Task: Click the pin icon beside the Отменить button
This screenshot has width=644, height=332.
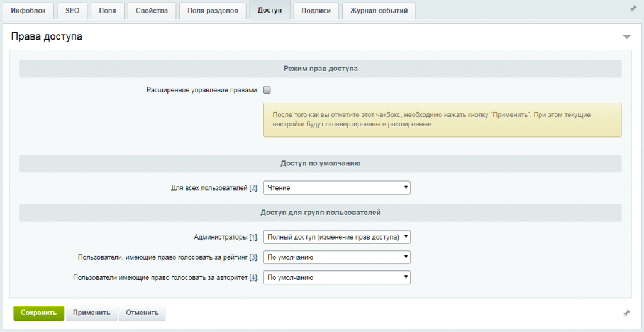Action: (626, 313)
